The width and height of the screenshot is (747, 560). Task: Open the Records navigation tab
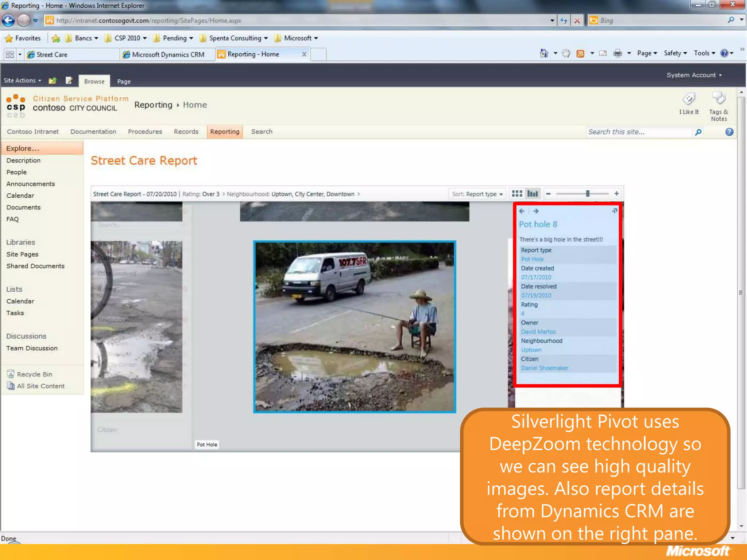click(186, 132)
